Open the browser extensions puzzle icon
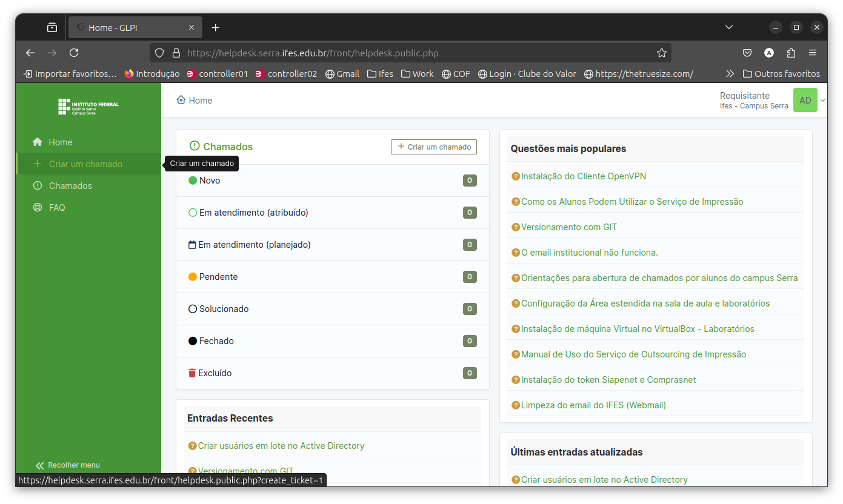This screenshot has height=504, width=843. [x=791, y=53]
